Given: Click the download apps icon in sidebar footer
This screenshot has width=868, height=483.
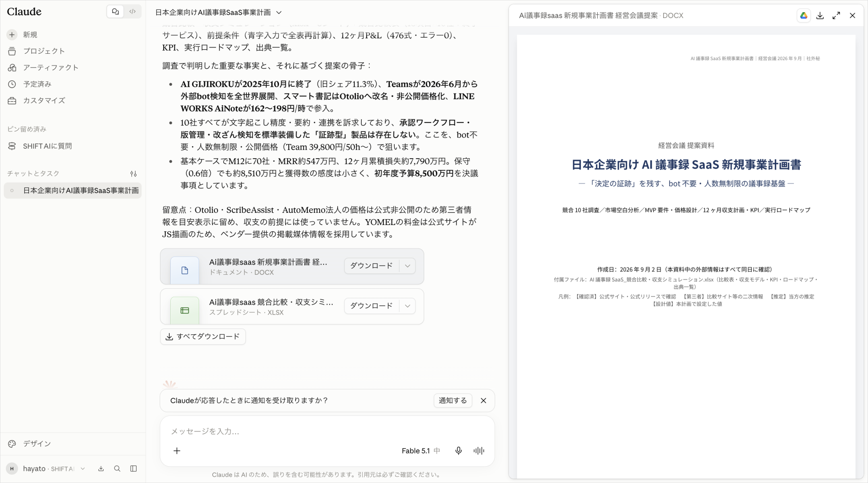Looking at the screenshot, I should pos(101,469).
